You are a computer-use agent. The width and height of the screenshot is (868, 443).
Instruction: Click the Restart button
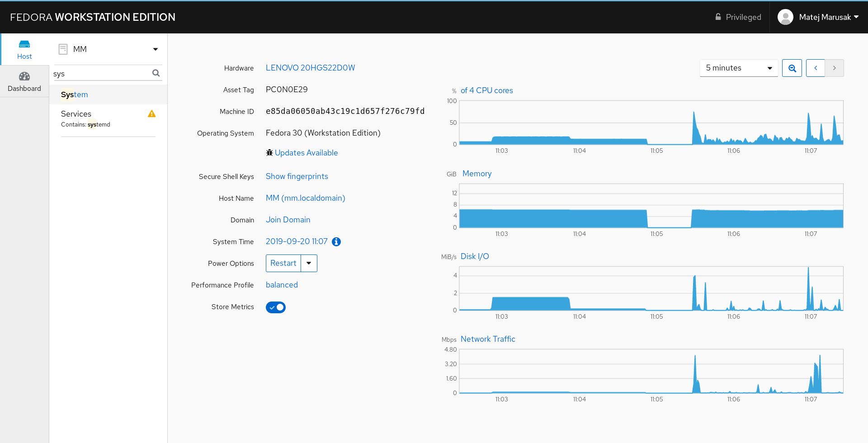coord(283,264)
